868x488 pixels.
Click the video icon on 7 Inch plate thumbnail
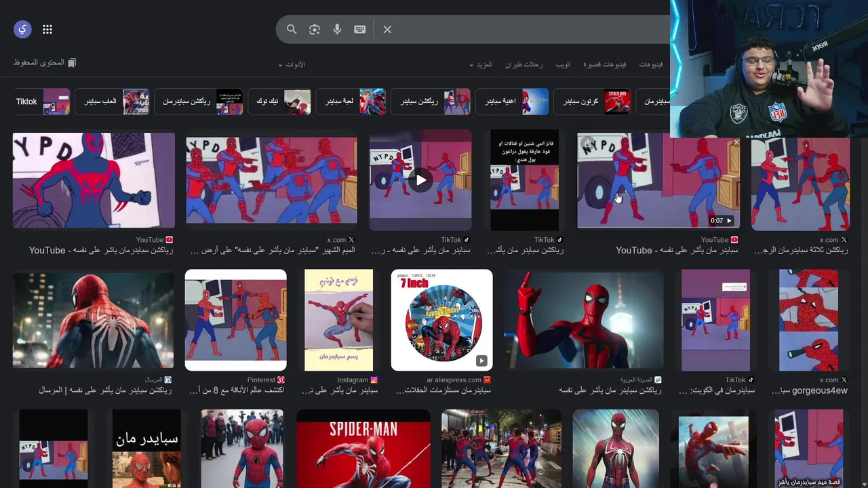pos(481,361)
